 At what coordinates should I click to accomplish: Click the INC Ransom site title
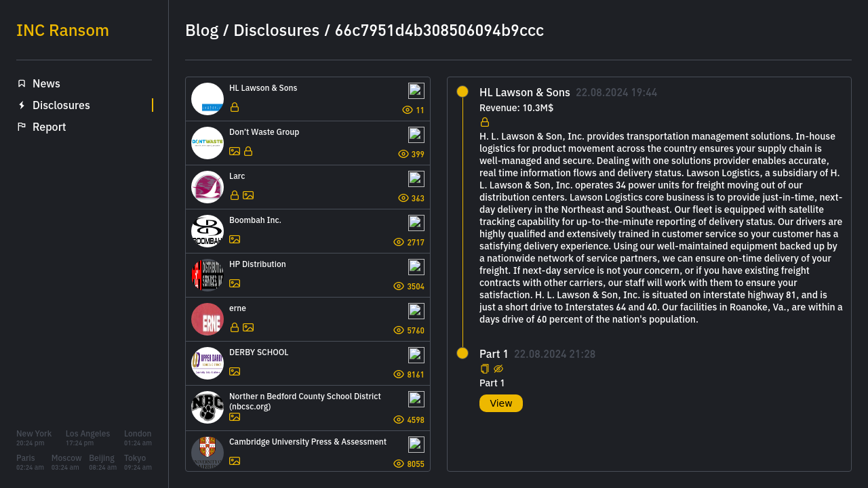coord(62,30)
